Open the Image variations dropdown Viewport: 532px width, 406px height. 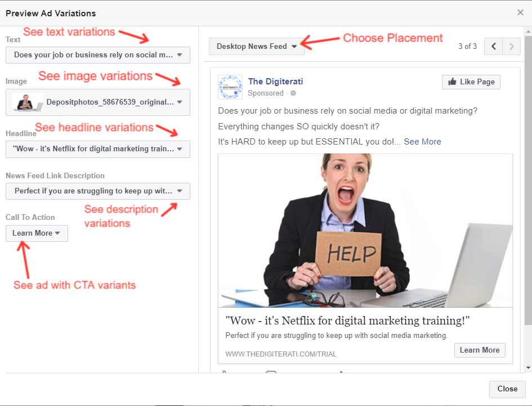[98, 102]
